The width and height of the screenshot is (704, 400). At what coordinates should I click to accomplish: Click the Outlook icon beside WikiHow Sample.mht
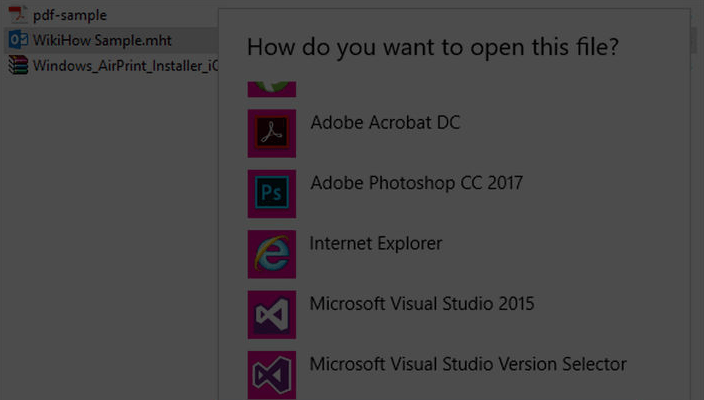(x=18, y=40)
